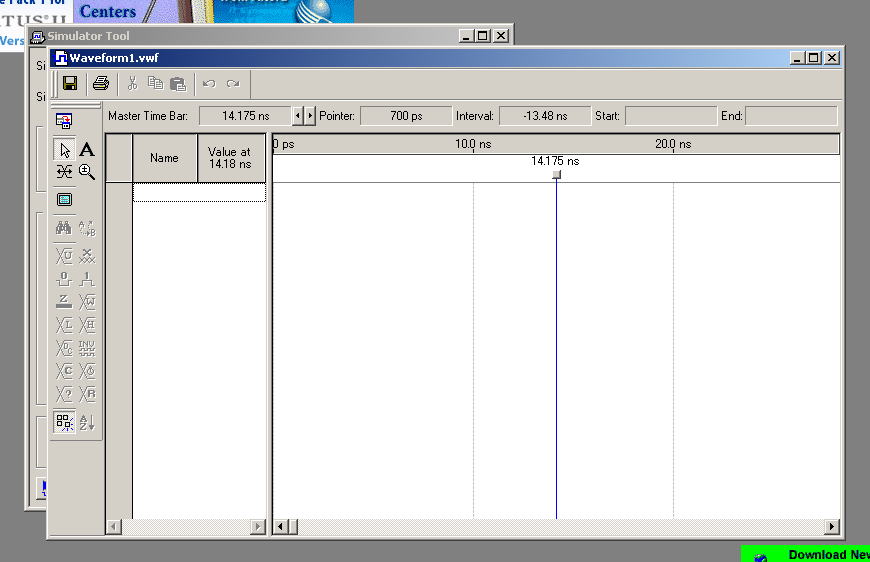Invert the waveform with INV icon

point(87,348)
